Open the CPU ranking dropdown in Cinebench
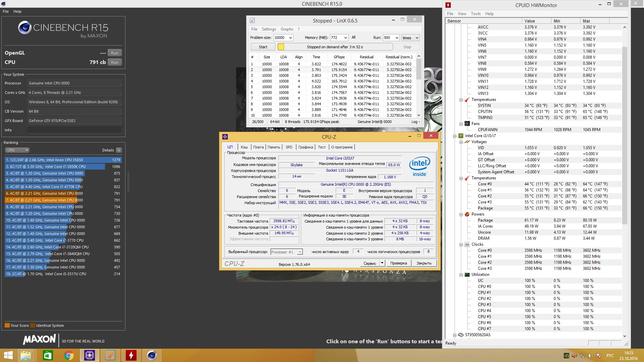Image resolution: width=644 pixels, height=362 pixels. (17, 150)
